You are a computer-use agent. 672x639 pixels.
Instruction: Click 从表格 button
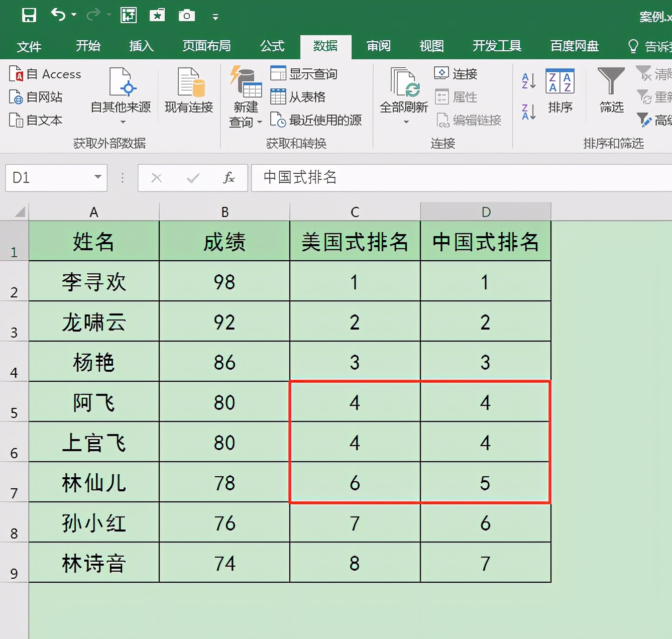[x=298, y=96]
